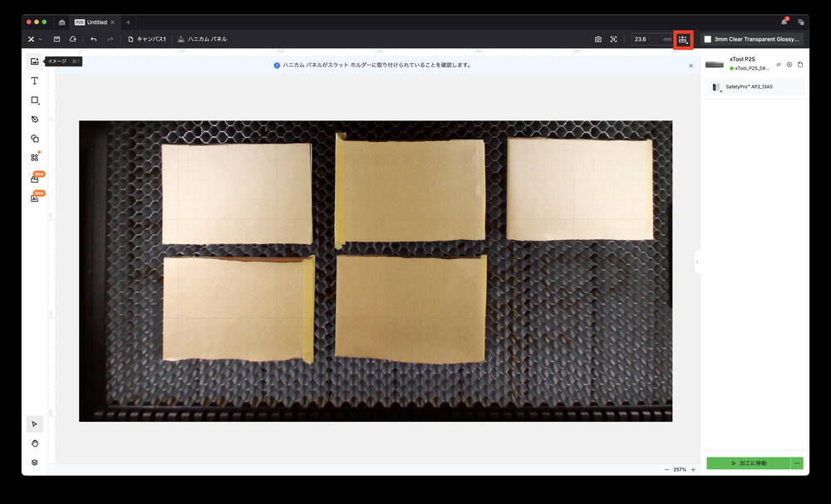Zoom out with the minus button
The height and width of the screenshot is (504, 831).
click(666, 470)
